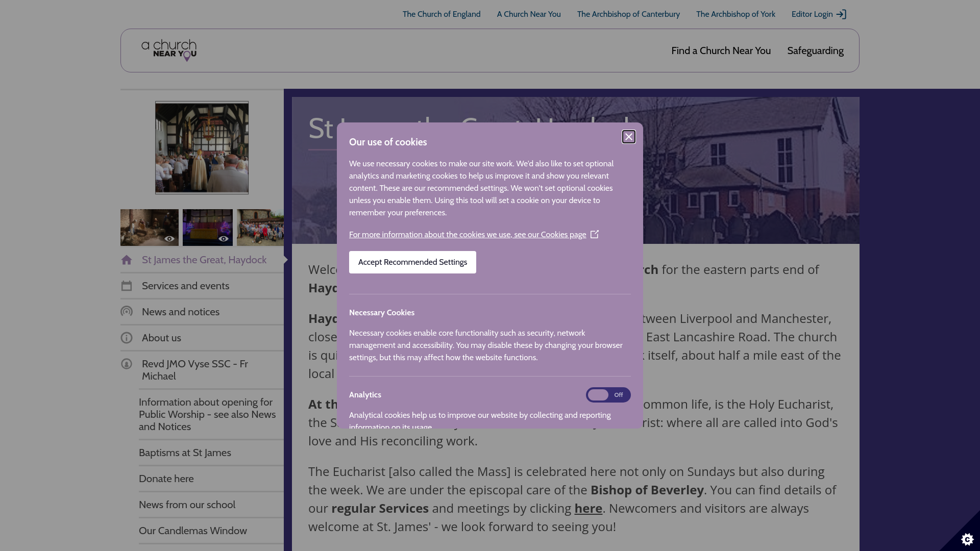Viewport: 980px width, 551px height.
Task: Click the Editor Login arrow icon
Action: pyautogui.click(x=841, y=14)
